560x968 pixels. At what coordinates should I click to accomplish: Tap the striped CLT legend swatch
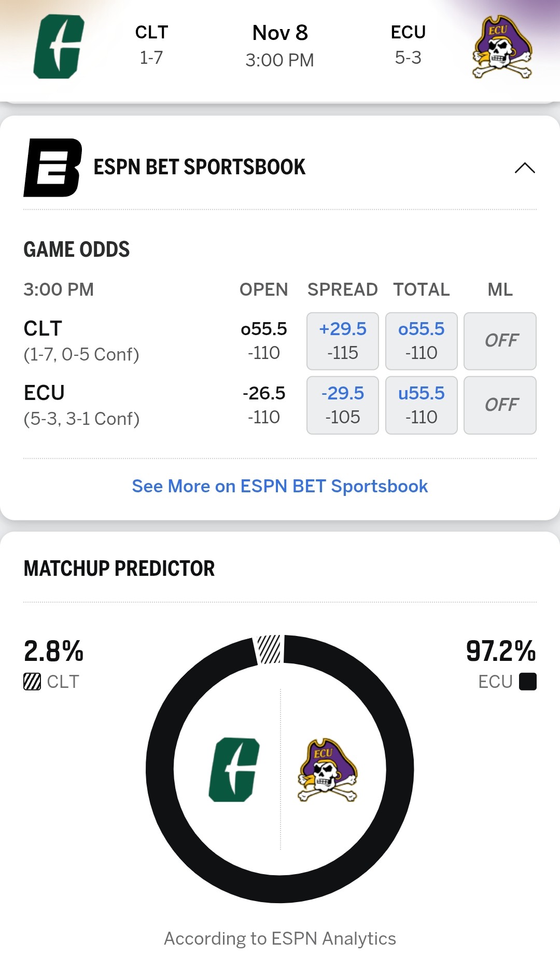[32, 682]
